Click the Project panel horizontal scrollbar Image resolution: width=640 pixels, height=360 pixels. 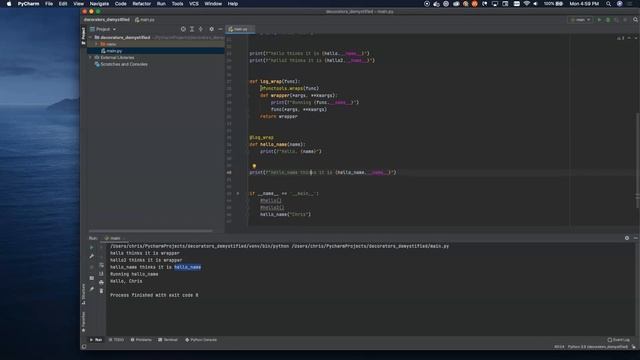click(x=151, y=231)
